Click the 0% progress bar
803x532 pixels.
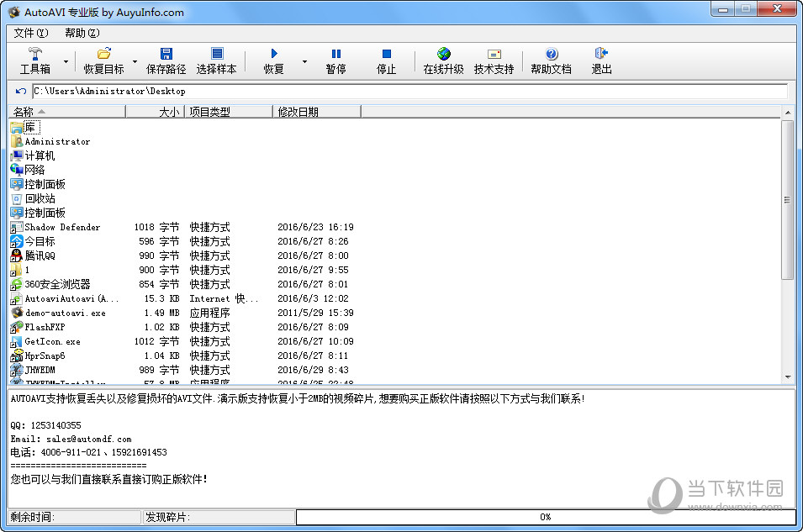click(x=546, y=517)
